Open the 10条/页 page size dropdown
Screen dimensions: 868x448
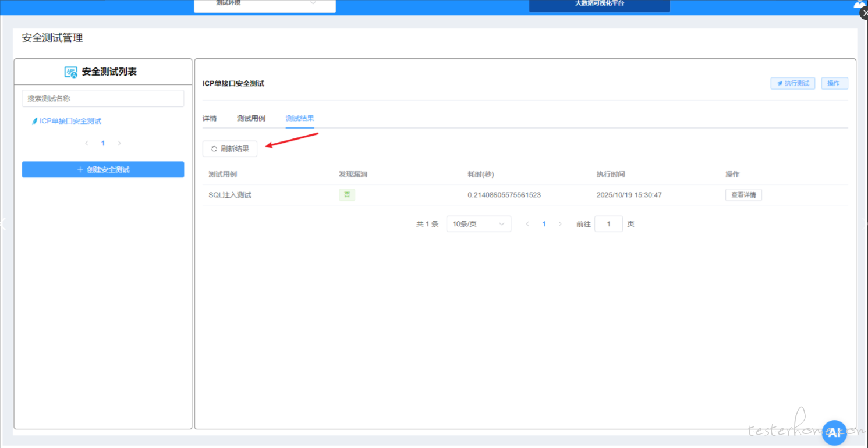(479, 224)
